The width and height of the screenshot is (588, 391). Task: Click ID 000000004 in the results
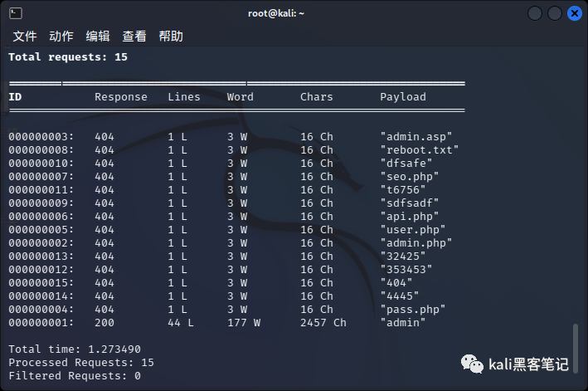(x=41, y=310)
